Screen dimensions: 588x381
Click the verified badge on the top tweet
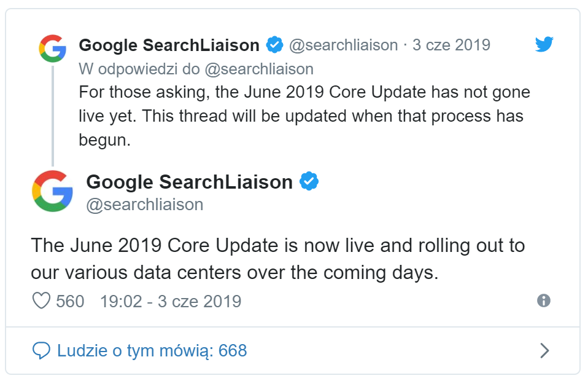[x=274, y=45]
